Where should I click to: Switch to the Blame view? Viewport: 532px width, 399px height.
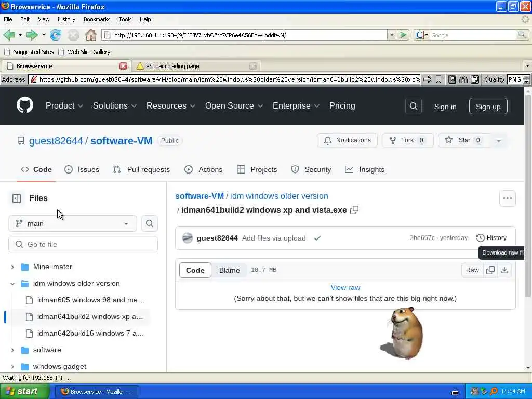229,270
